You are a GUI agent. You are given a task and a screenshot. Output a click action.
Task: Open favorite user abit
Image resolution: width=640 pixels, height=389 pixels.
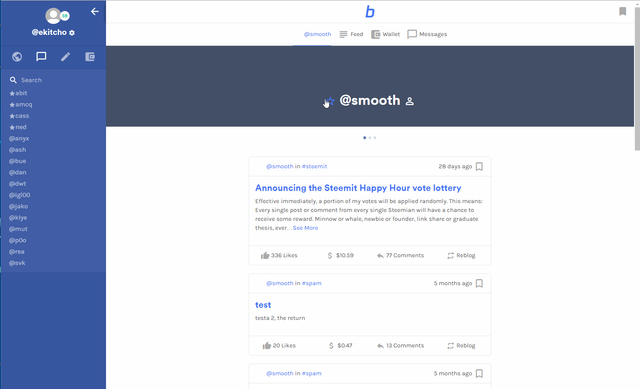pos(18,93)
